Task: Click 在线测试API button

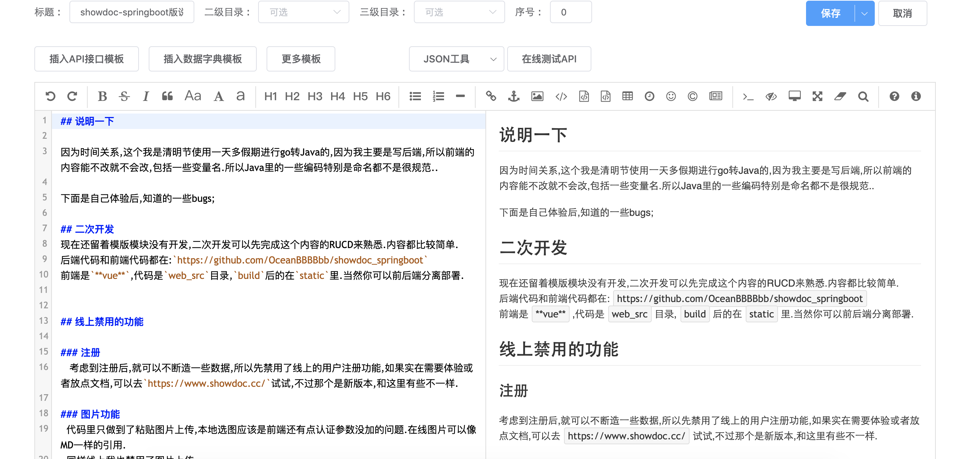Action: [x=549, y=59]
